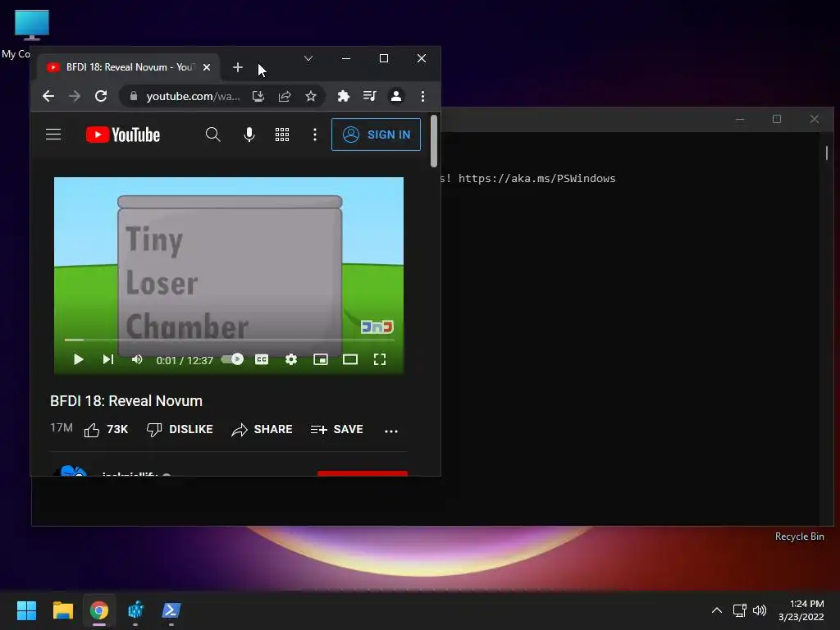Image resolution: width=840 pixels, height=630 pixels.
Task: View site information lock icon
Action: (134, 96)
